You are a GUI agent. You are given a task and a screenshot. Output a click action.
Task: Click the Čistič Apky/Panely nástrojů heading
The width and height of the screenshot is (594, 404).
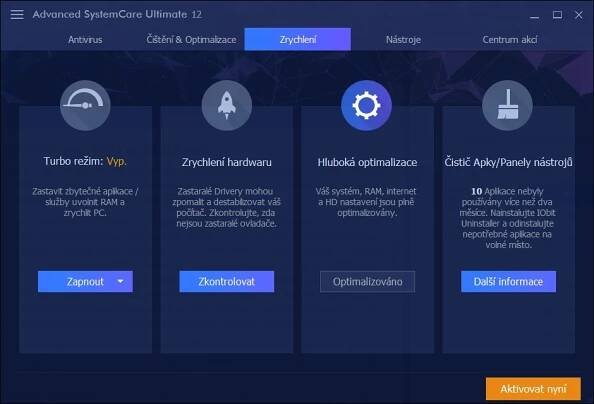pos(508,162)
